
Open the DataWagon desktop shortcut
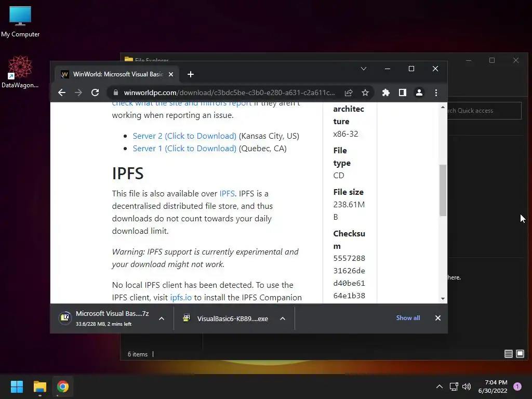(x=20, y=72)
